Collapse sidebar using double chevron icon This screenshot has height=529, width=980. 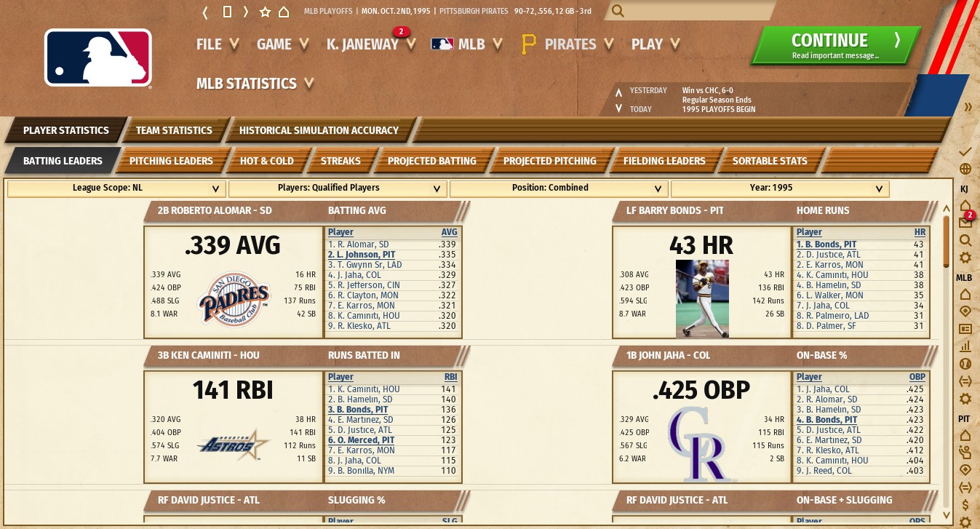(968, 107)
